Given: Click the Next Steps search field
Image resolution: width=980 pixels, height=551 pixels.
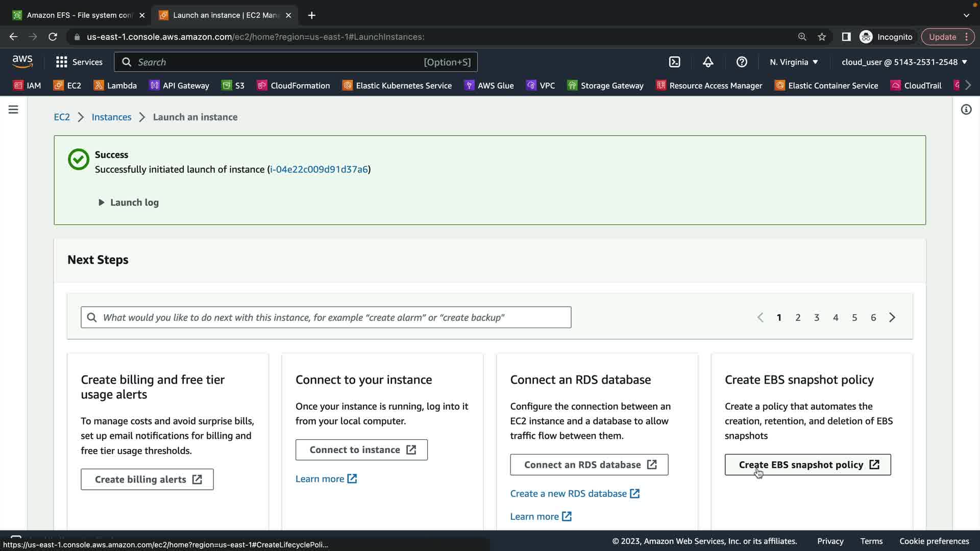Looking at the screenshot, I should (x=327, y=317).
